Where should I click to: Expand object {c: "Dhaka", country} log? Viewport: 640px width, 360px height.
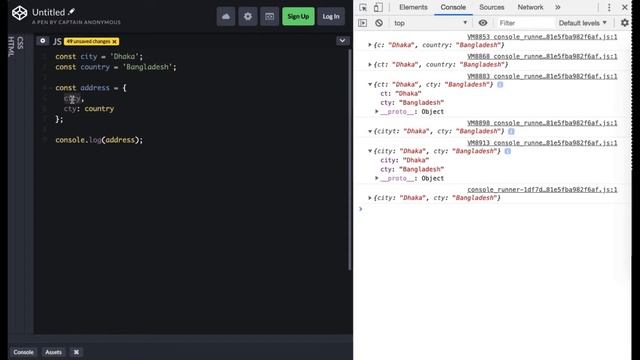pos(370,45)
